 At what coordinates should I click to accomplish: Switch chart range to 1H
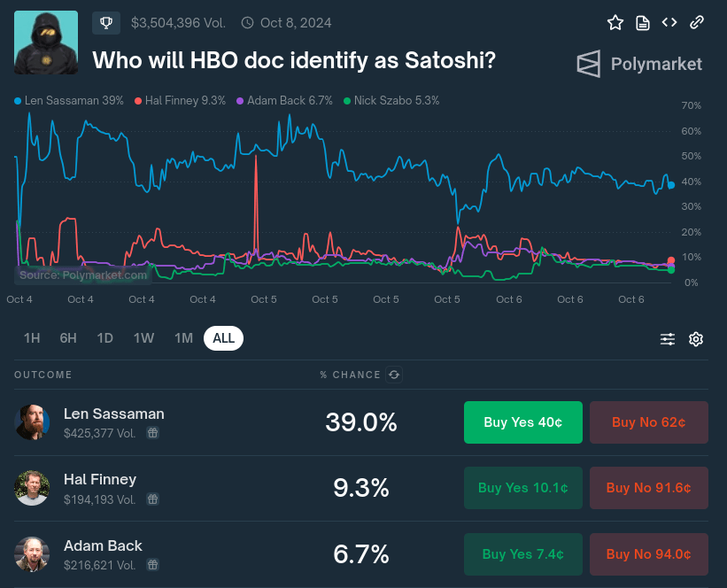coord(32,338)
